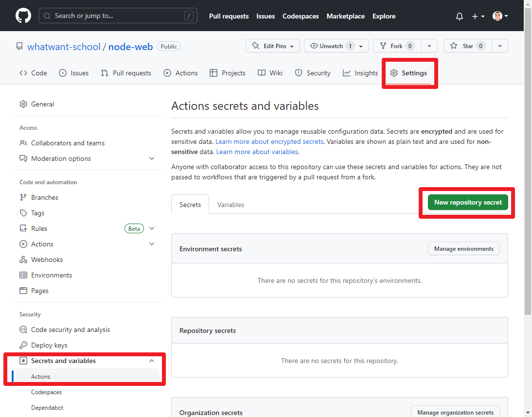
Task: Expand Moderation options chevron
Action: click(152, 158)
